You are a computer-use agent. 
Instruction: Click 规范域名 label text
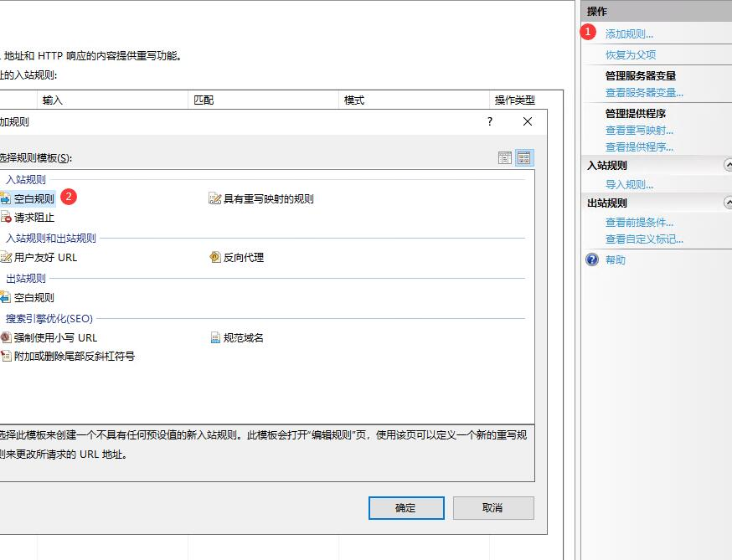pos(243,338)
